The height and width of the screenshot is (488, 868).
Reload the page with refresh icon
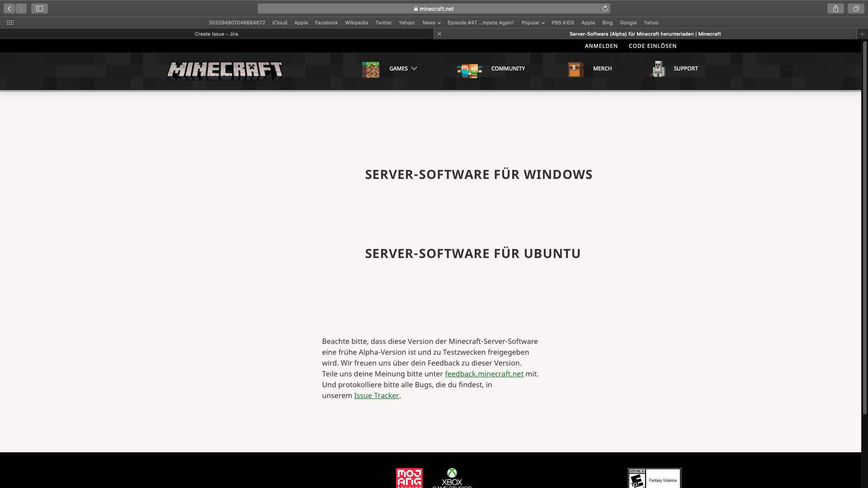(605, 9)
